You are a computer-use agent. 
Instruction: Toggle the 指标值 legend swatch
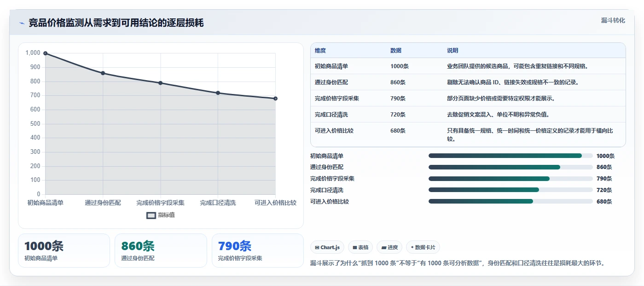point(151,215)
